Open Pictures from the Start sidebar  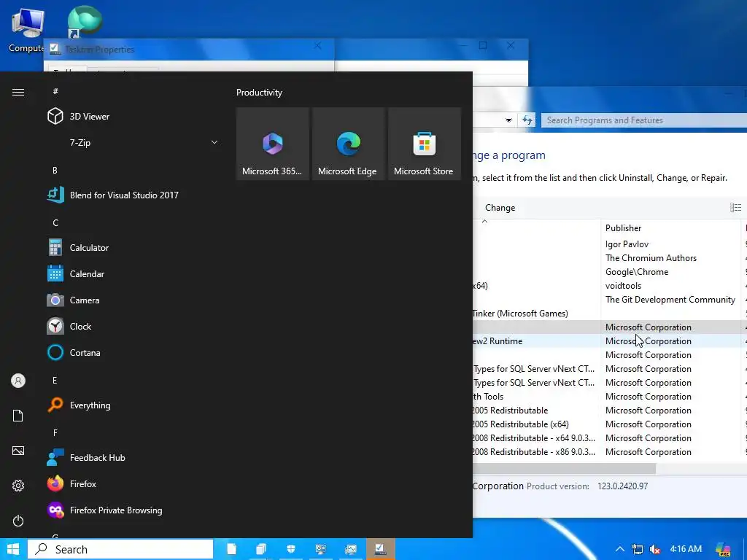[18, 451]
